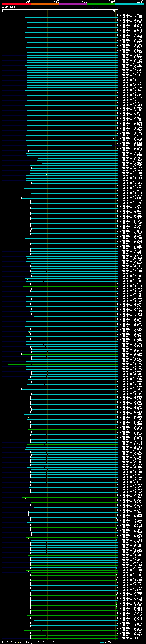Click the yellow triangle in the Large gaps legend
The image size is (146, 644).
click(x=19, y=642)
